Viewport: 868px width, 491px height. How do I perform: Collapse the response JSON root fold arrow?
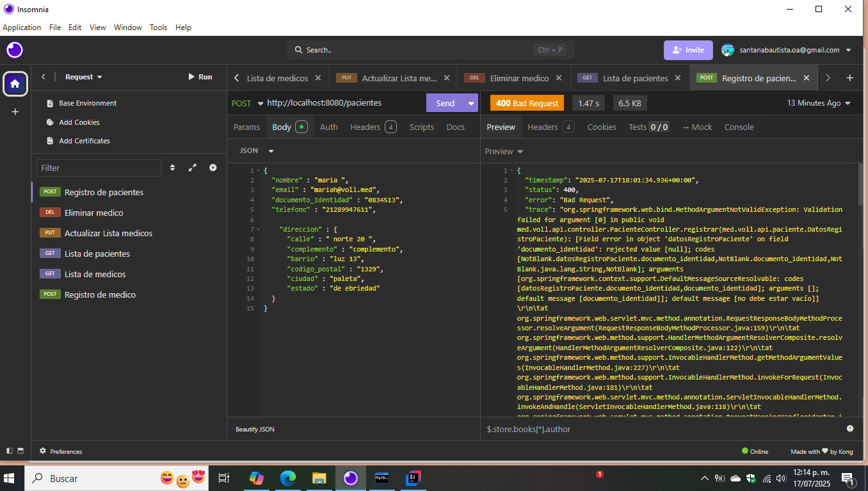(x=511, y=171)
